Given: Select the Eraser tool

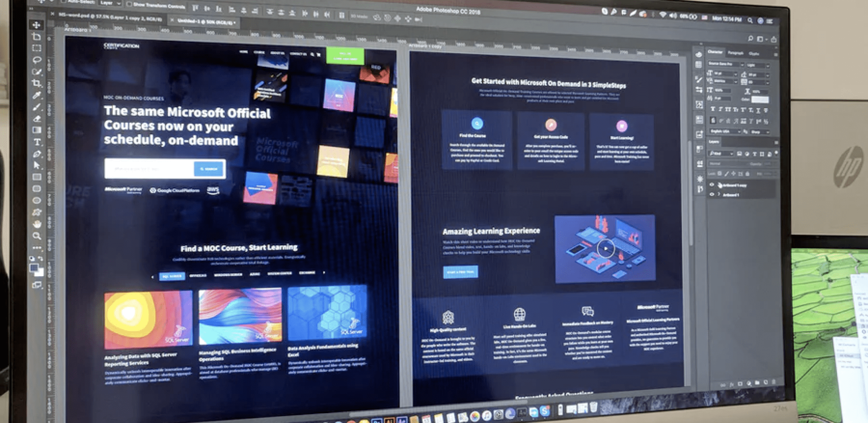Looking at the screenshot, I should pyautogui.click(x=37, y=119).
